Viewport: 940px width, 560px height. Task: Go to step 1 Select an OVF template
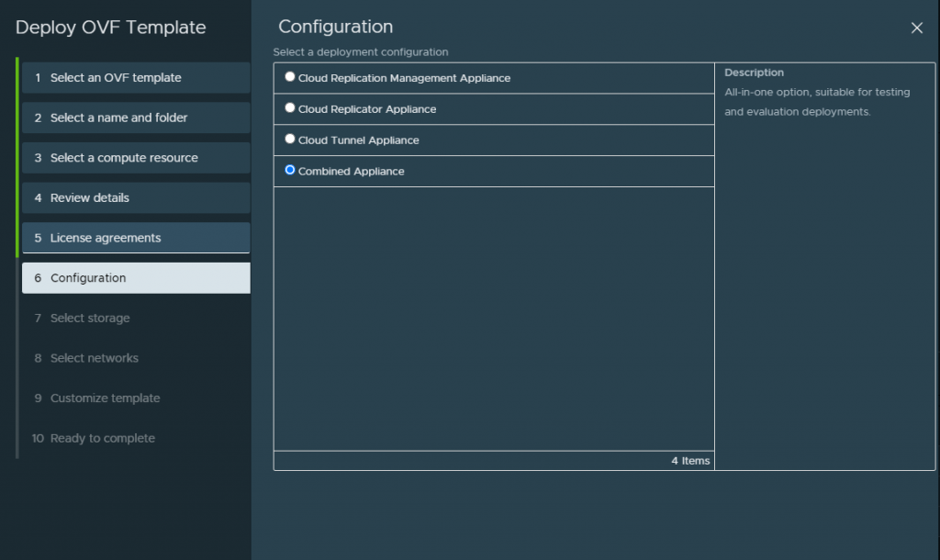[x=136, y=78]
